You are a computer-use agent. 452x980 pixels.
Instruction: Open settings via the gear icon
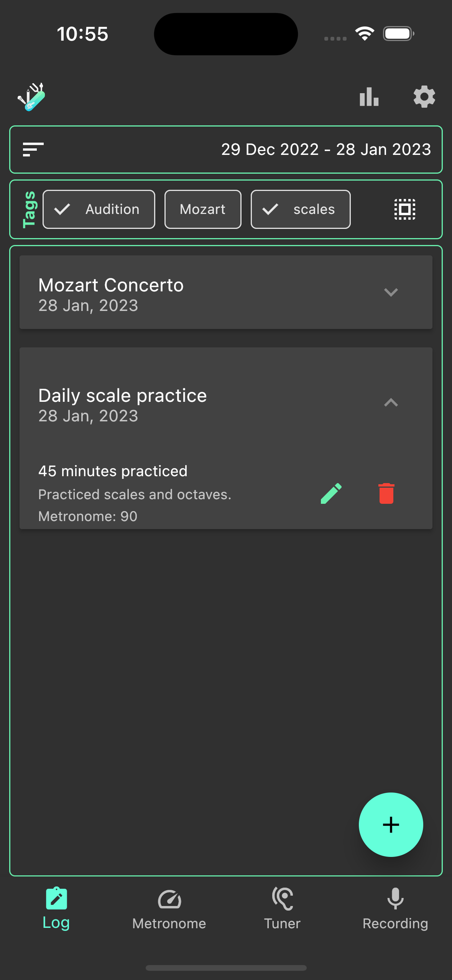pos(424,97)
